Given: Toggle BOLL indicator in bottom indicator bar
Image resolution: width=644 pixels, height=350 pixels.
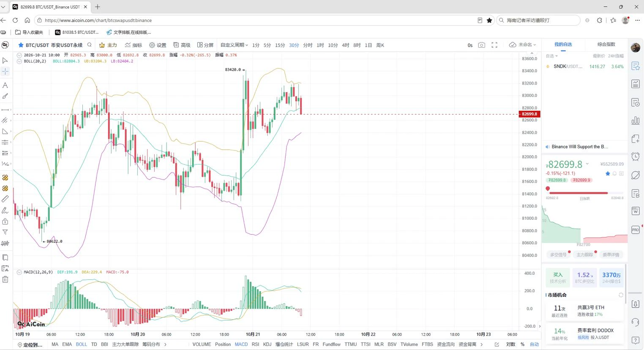Looking at the screenshot, I should (81, 344).
